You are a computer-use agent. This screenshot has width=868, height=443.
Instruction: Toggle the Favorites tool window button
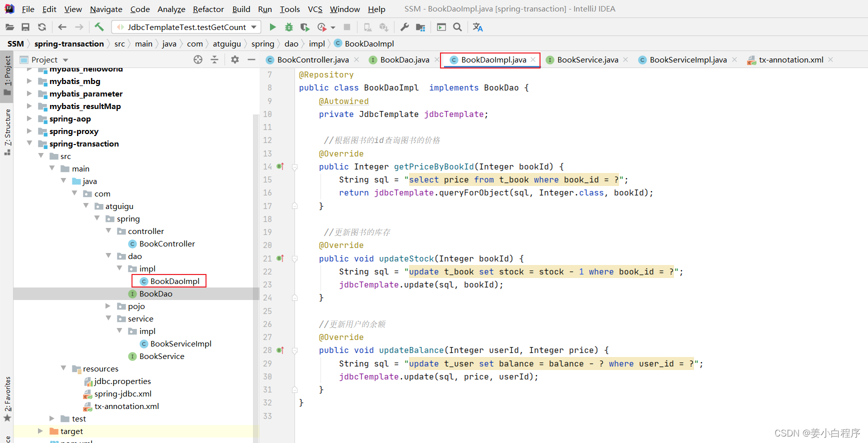point(7,399)
